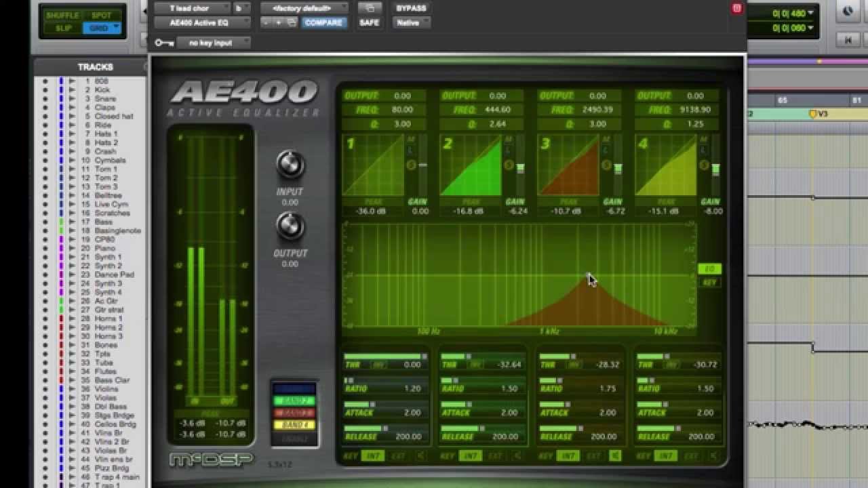Toggle the COMPARE button
The width and height of the screenshot is (868, 488).
tap(323, 22)
